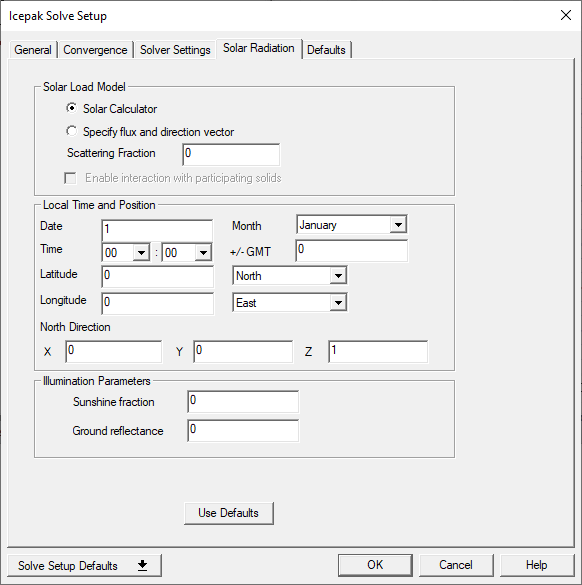The image size is (582, 585).
Task: Click the OK button
Action: (375, 565)
